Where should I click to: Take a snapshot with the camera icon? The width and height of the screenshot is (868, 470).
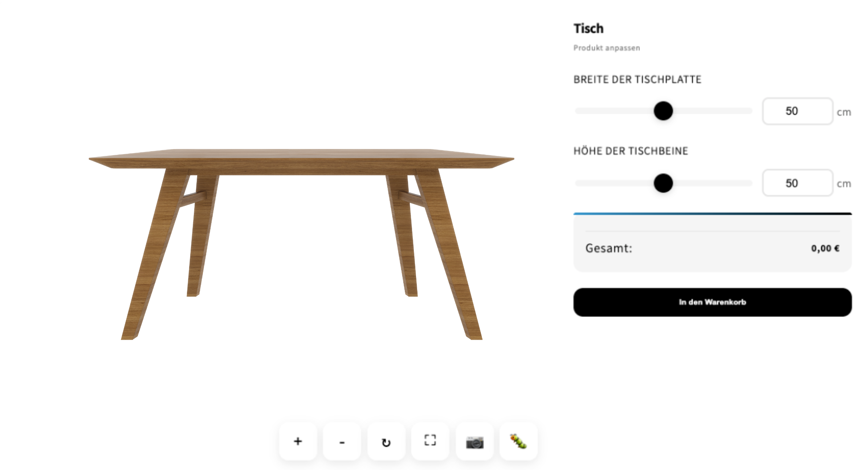click(x=474, y=441)
